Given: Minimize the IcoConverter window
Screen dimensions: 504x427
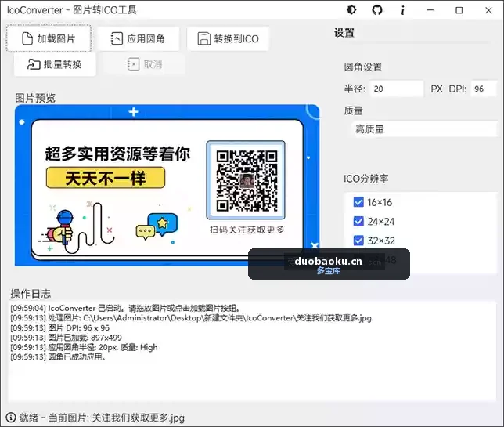Looking at the screenshot, I should click(x=430, y=10).
